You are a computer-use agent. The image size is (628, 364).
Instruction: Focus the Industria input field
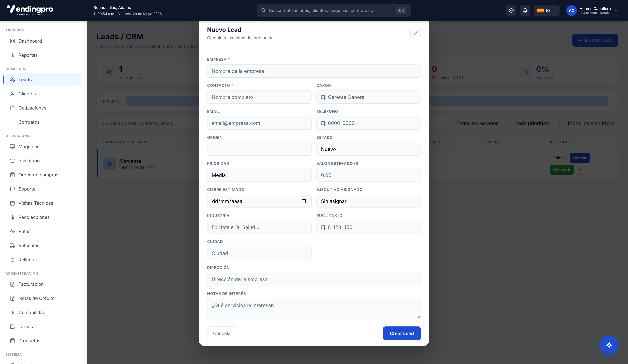click(259, 227)
